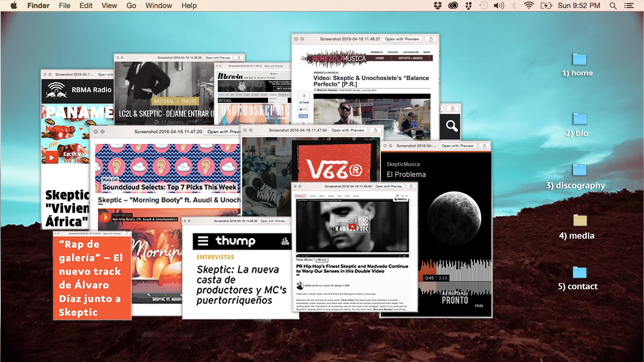
Task: Click the Time Machine menu bar icon
Action: click(484, 5)
